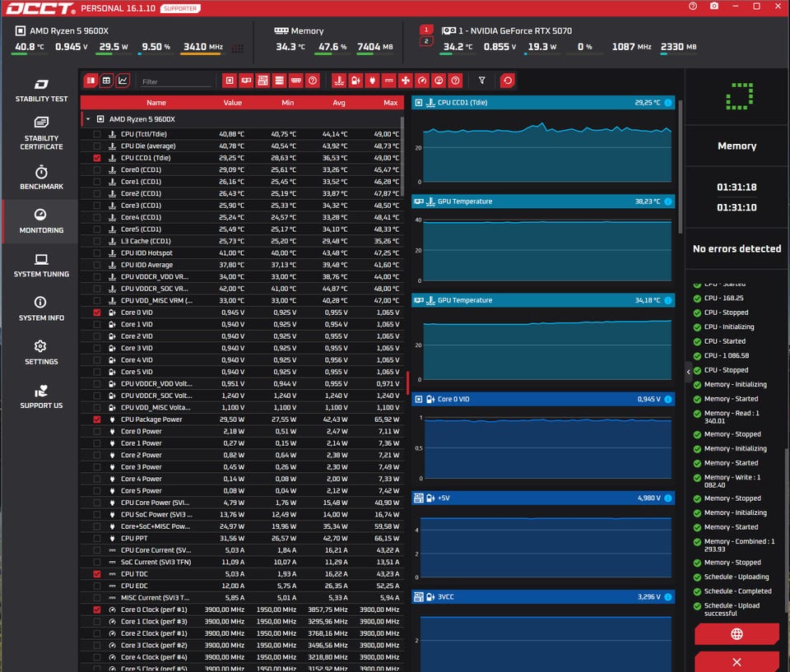This screenshot has height=672, width=790.
Task: Open the Settings section
Action: (41, 353)
